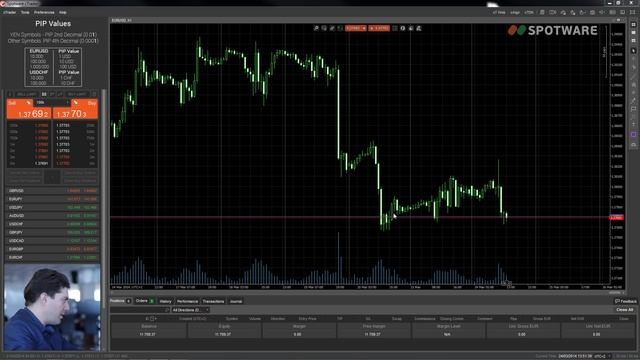This screenshot has width=640, height=360.
Task: Open the Tools menu
Action: (x=25, y=12)
